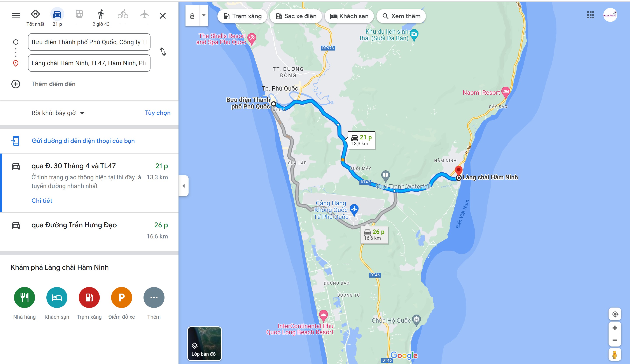
Task: Add a destination with plus icon
Action: coord(16,84)
